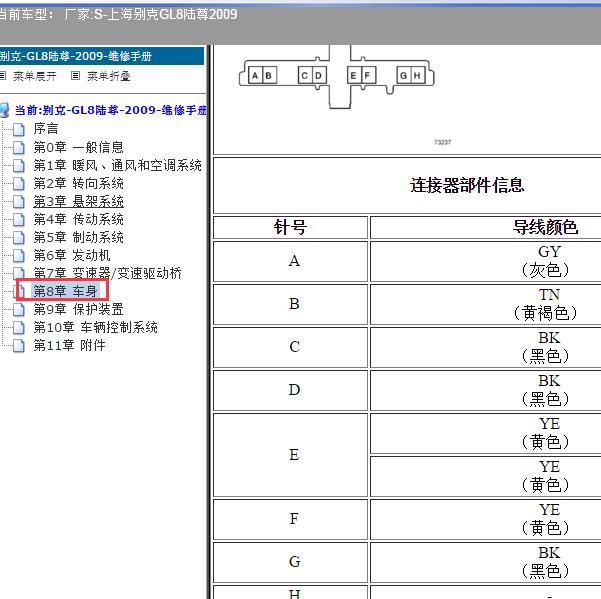
Task: Select 第2章 转向系统
Action: click(x=78, y=184)
